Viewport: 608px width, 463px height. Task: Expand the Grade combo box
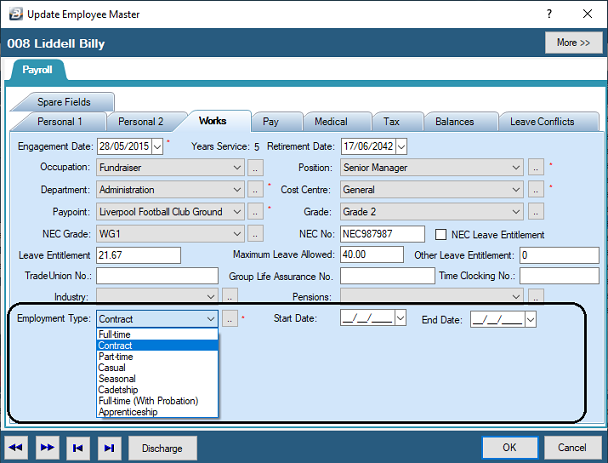pyautogui.click(x=516, y=212)
